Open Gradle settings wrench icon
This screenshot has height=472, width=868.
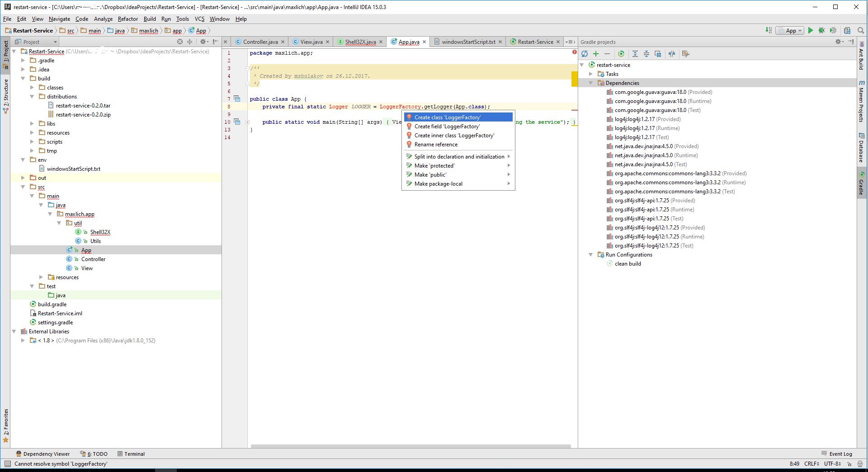686,54
